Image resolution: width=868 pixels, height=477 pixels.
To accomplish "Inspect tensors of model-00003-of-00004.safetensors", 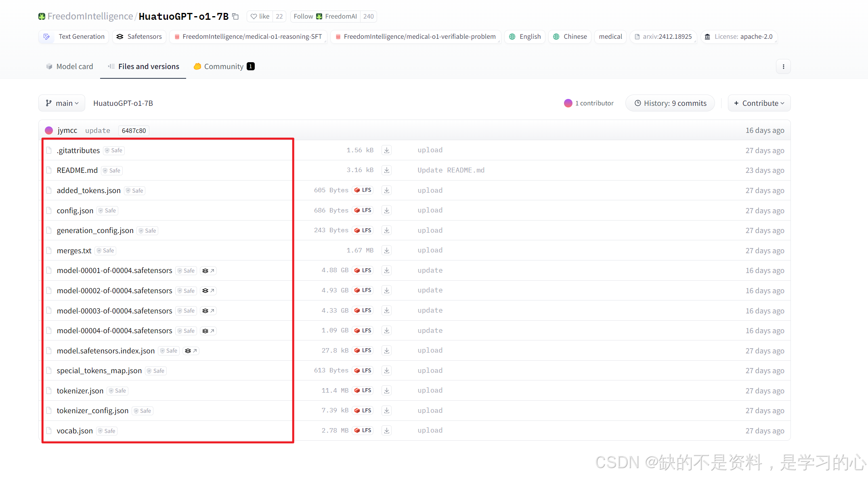I will click(x=208, y=311).
